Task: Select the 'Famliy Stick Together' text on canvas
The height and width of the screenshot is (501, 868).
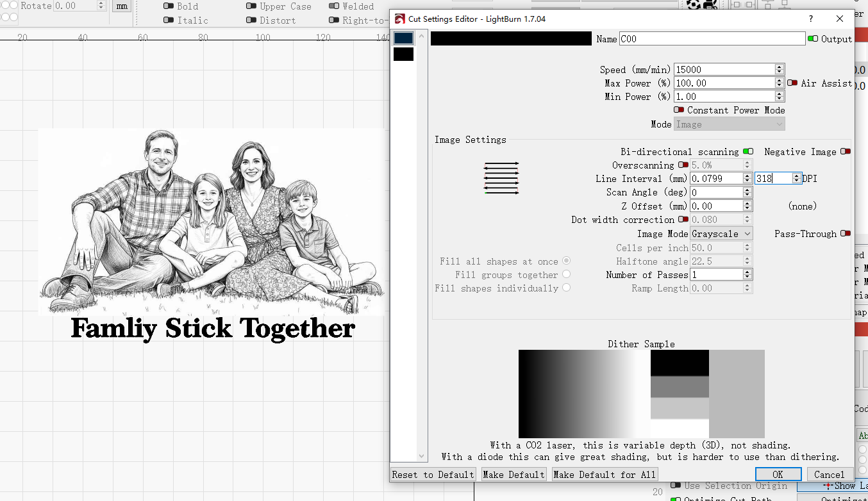Action: (212, 329)
